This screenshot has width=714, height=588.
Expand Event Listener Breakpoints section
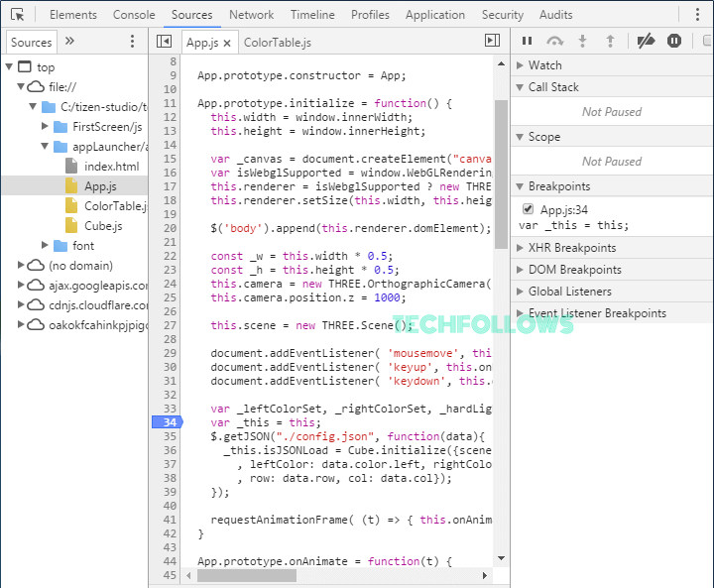point(612,313)
